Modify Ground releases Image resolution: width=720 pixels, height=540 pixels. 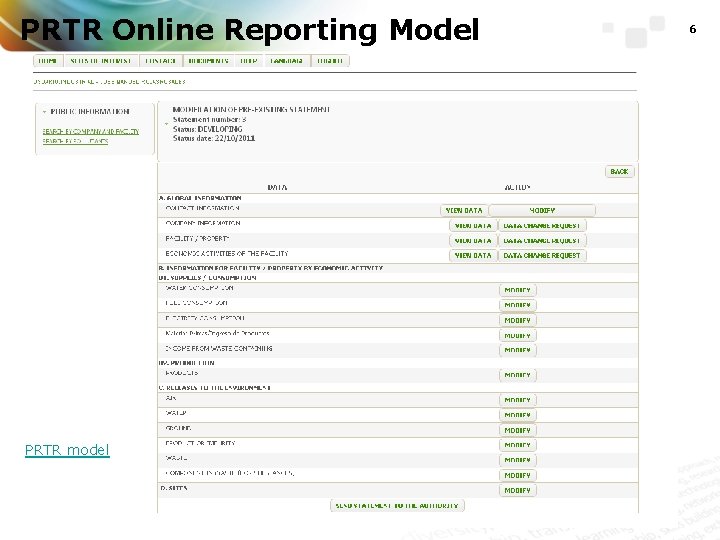coord(518,430)
